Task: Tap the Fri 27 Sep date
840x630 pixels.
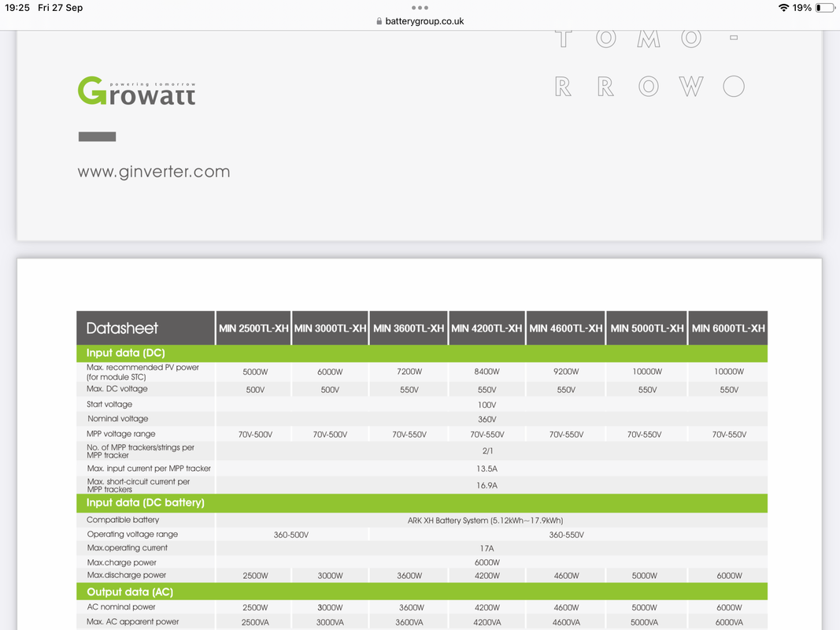Action: (x=60, y=8)
